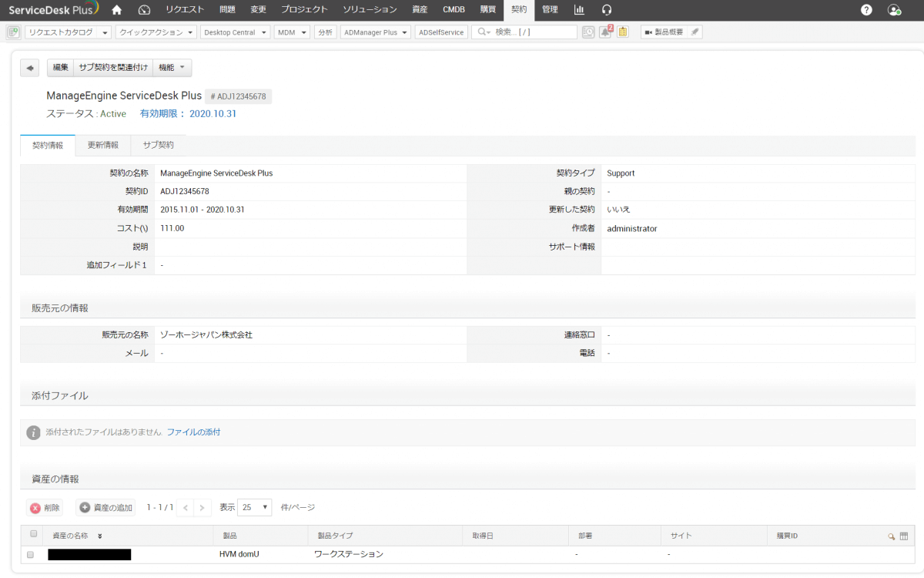
Task: Open the user profile icon
Action: (x=894, y=10)
